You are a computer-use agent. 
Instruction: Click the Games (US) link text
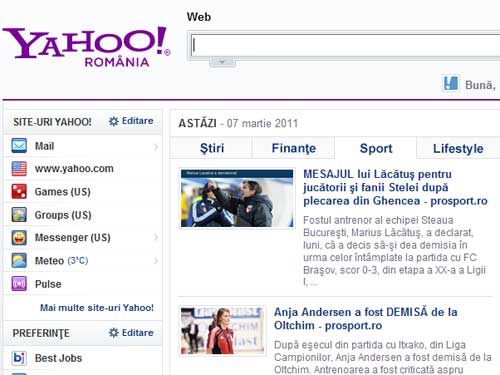[63, 192]
